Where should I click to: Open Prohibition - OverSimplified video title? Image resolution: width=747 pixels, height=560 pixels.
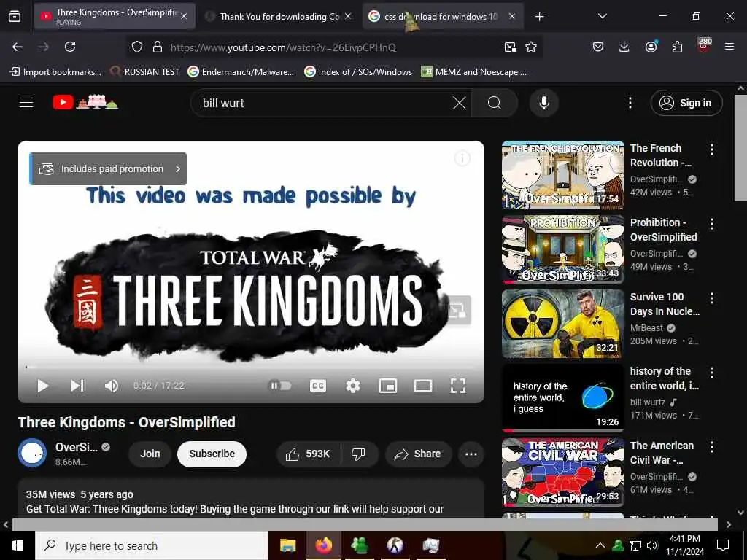[x=664, y=230]
